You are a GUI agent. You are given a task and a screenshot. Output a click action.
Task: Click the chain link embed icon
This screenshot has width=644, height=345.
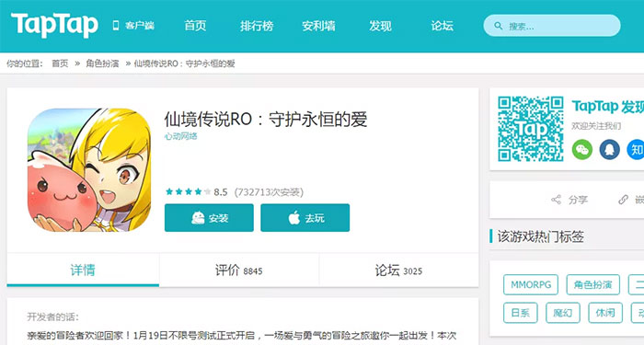click(x=623, y=200)
